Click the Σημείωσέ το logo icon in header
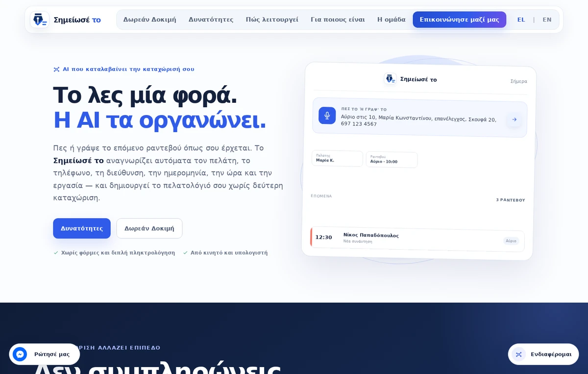Image resolution: width=588 pixels, height=374 pixels. 40,20
